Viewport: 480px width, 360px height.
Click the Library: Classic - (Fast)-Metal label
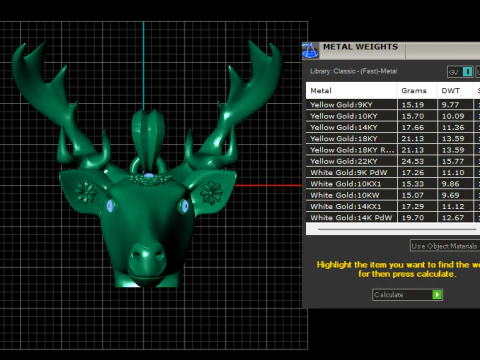click(x=353, y=71)
